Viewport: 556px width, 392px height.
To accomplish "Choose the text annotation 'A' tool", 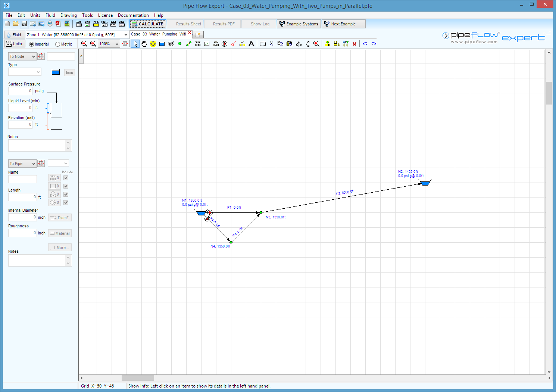I will (x=252, y=44).
